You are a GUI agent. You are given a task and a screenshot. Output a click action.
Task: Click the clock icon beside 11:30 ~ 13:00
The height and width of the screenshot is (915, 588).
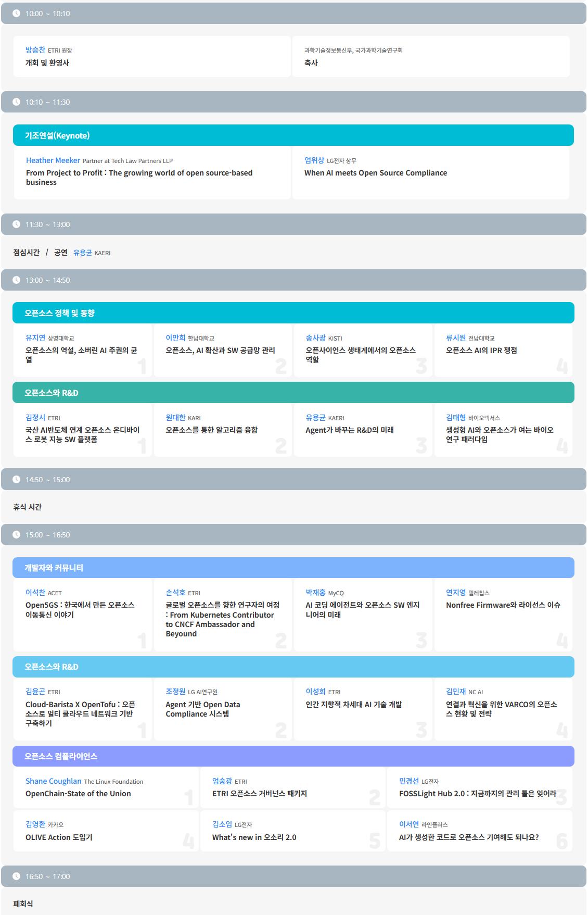(x=17, y=224)
